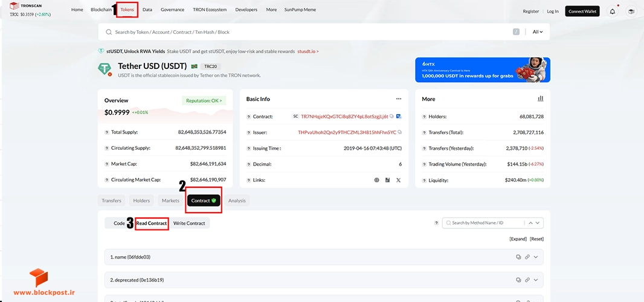Open the Developers menu
This screenshot has width=644, height=302.
246,10
